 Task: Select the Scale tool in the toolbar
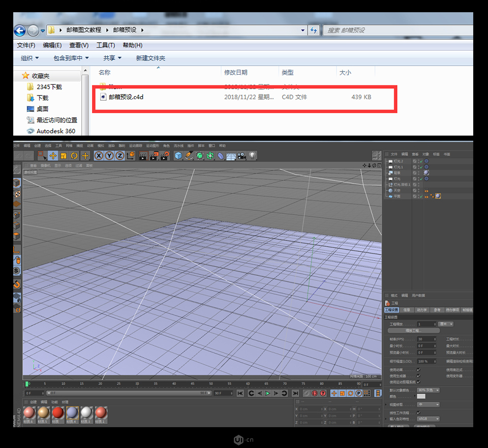click(63, 155)
